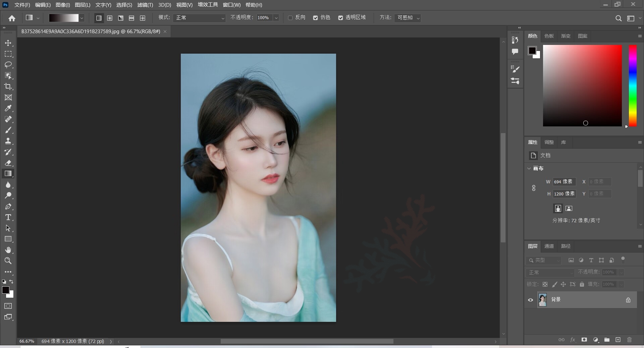Click the canvas width W field

point(564,182)
